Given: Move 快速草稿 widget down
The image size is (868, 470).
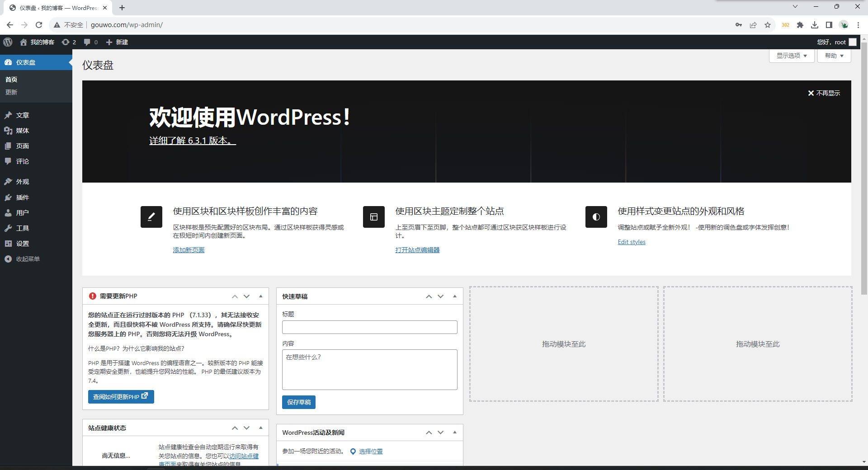Looking at the screenshot, I should (x=440, y=296).
